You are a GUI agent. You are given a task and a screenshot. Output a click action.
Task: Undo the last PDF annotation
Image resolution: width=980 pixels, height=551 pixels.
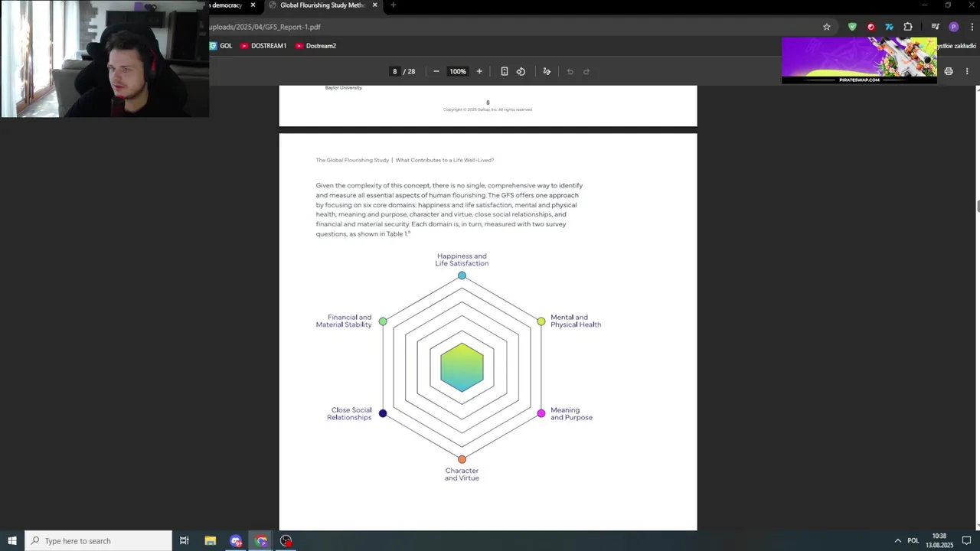570,71
